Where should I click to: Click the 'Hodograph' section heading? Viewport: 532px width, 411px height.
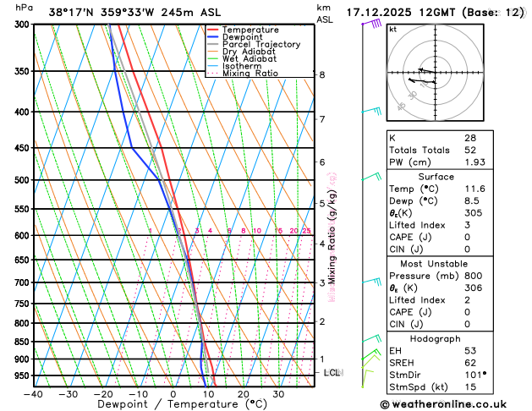(x=436, y=339)
